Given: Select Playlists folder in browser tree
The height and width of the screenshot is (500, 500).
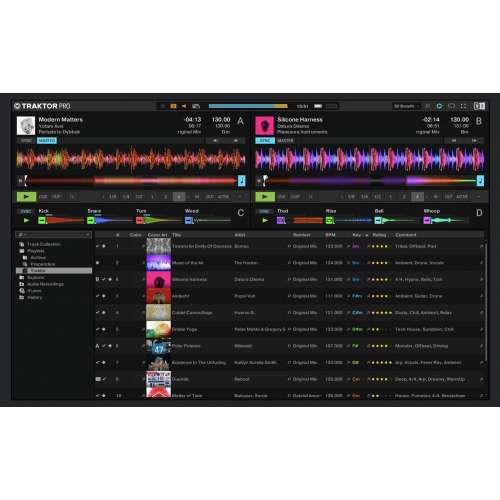Looking at the screenshot, I should (x=36, y=251).
